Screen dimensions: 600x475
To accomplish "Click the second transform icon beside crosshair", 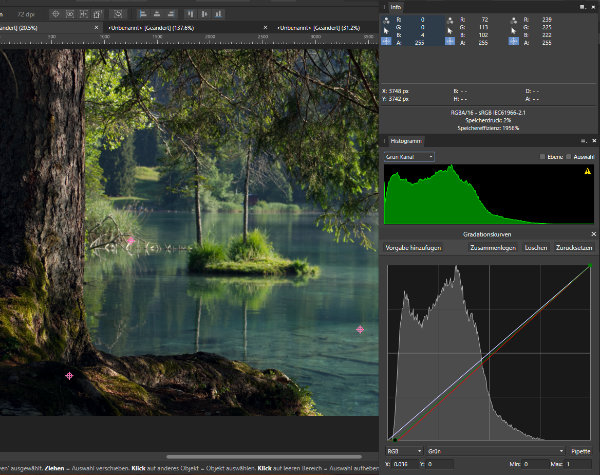I will click(70, 14).
